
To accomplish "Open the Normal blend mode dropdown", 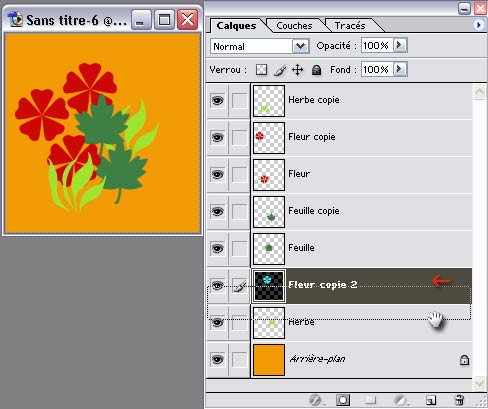I will (260, 46).
